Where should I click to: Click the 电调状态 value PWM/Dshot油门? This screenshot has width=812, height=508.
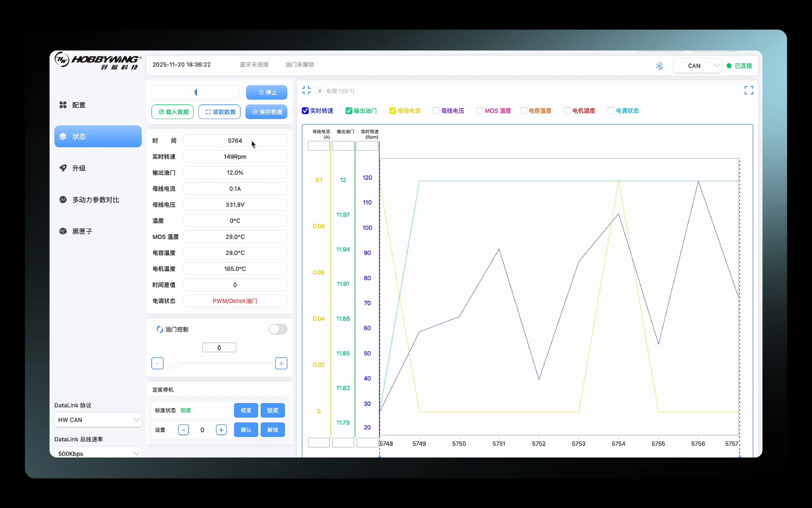coord(235,301)
